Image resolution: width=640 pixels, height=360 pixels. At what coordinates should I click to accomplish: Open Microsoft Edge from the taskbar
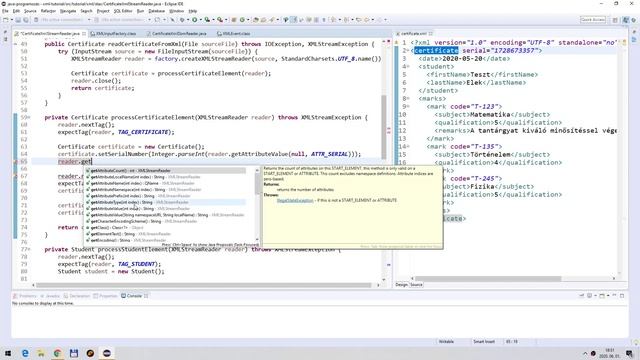point(25,353)
